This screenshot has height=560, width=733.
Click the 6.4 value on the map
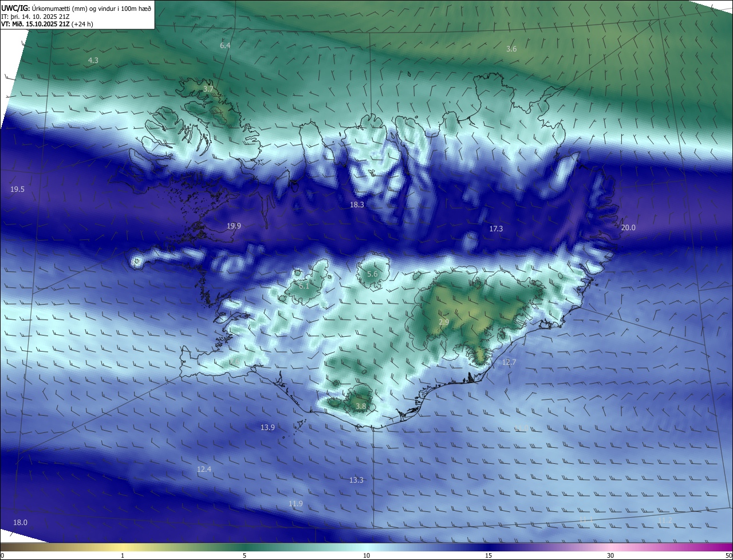225,45
